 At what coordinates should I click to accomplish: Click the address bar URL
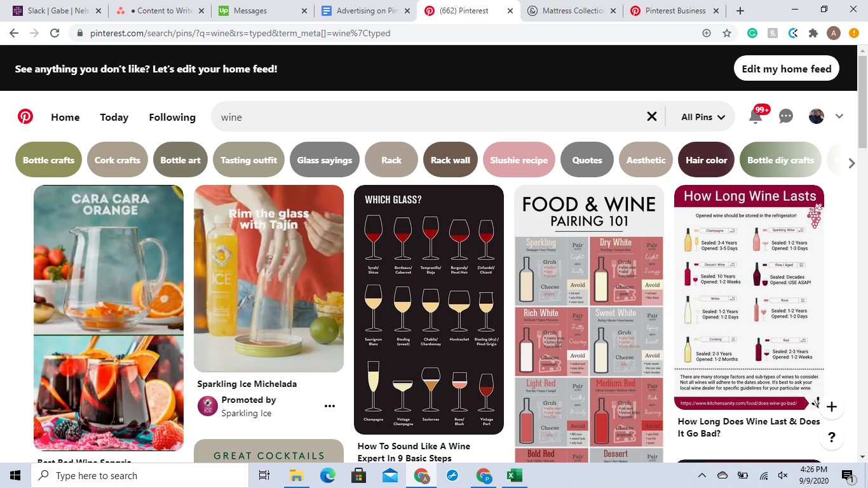pyautogui.click(x=240, y=33)
